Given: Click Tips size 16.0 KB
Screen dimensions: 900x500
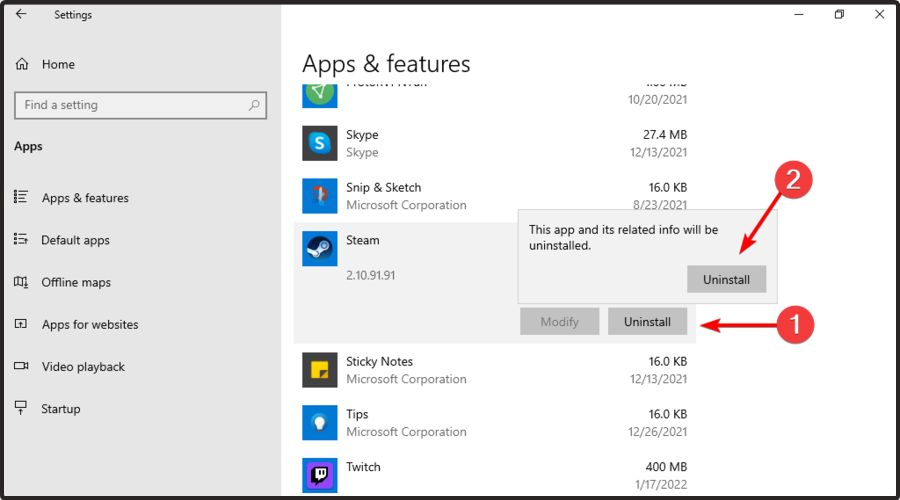Looking at the screenshot, I should [668, 414].
